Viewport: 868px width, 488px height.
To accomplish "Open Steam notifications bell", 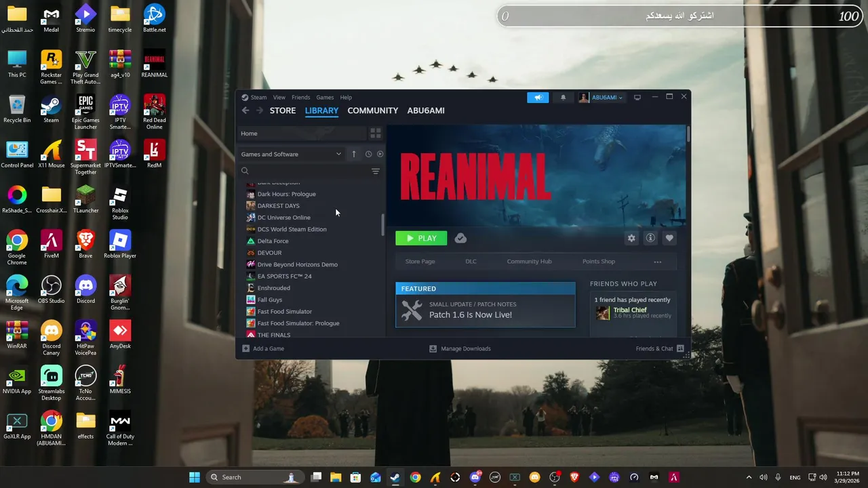I will click(563, 98).
